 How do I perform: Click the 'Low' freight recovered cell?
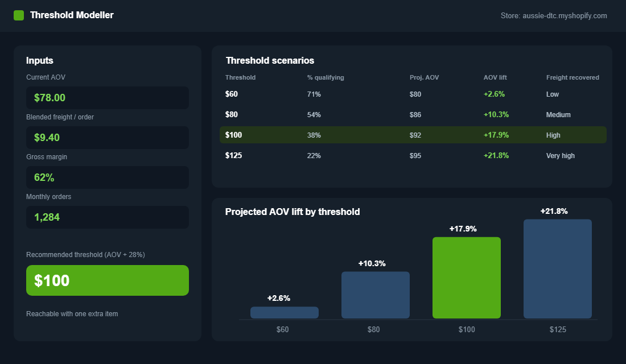(553, 94)
